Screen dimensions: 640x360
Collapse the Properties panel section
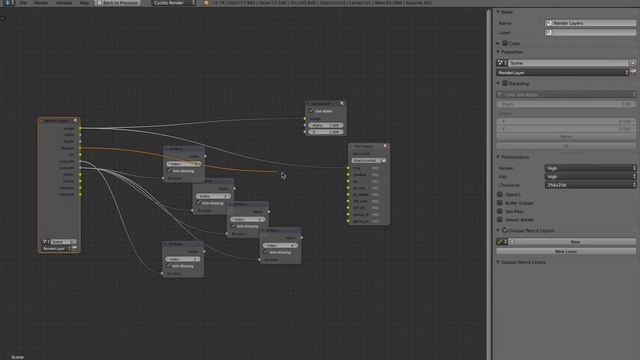498,52
